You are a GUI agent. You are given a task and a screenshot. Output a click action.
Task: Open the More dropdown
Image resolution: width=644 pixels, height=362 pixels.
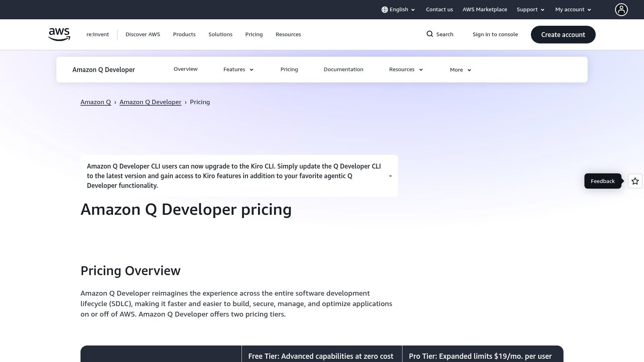[460, 70]
